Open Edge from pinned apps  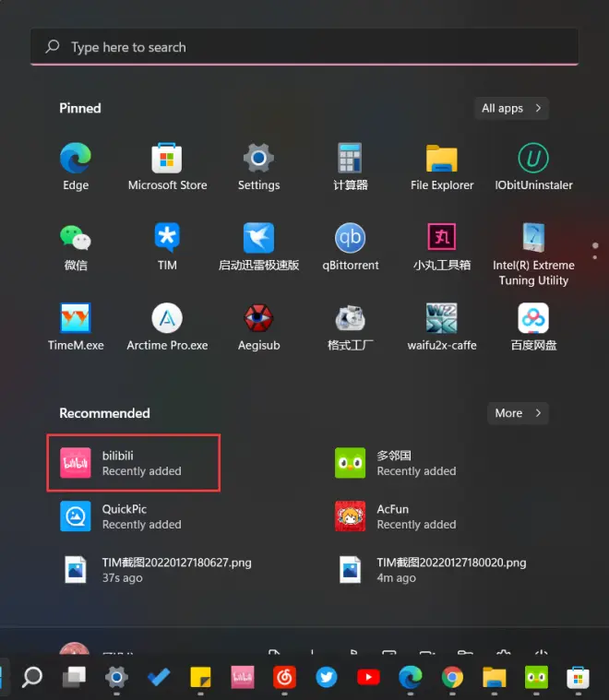pyautogui.click(x=76, y=167)
